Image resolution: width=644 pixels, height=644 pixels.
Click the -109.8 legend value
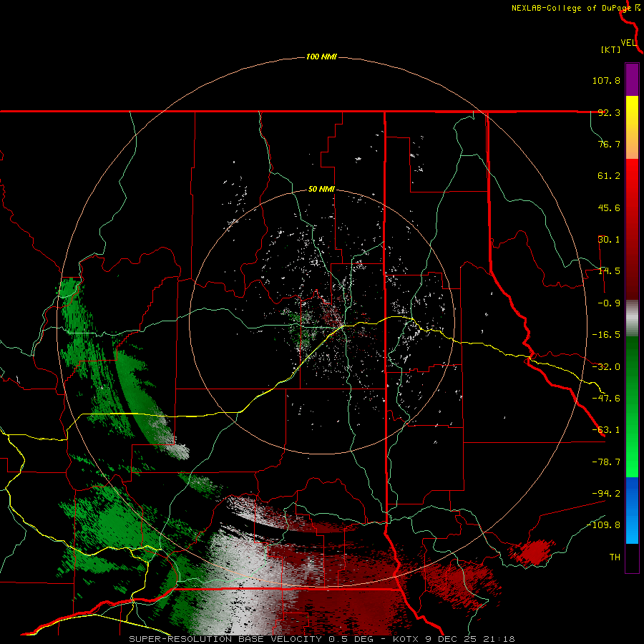click(603, 525)
